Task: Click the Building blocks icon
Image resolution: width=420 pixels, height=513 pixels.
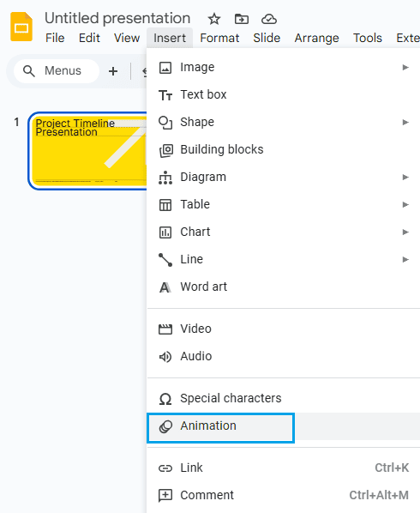Action: pos(165,150)
